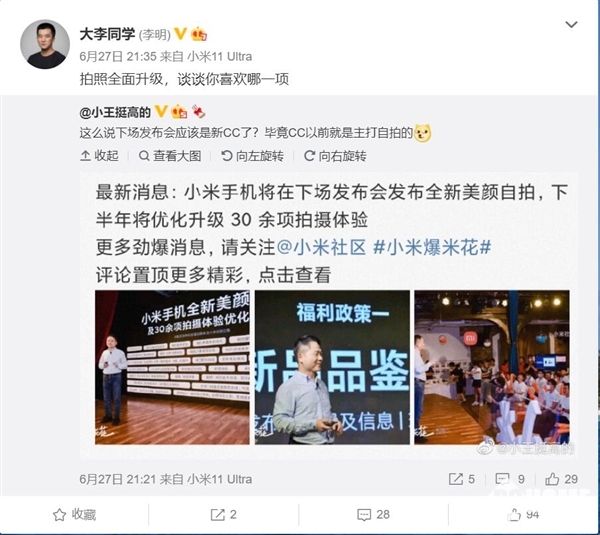
Task: Open @小王挺高的 profile link
Action: point(115,113)
